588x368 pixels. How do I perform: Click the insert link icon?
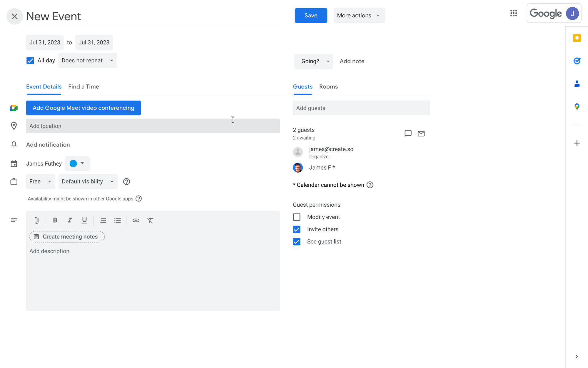(136, 220)
